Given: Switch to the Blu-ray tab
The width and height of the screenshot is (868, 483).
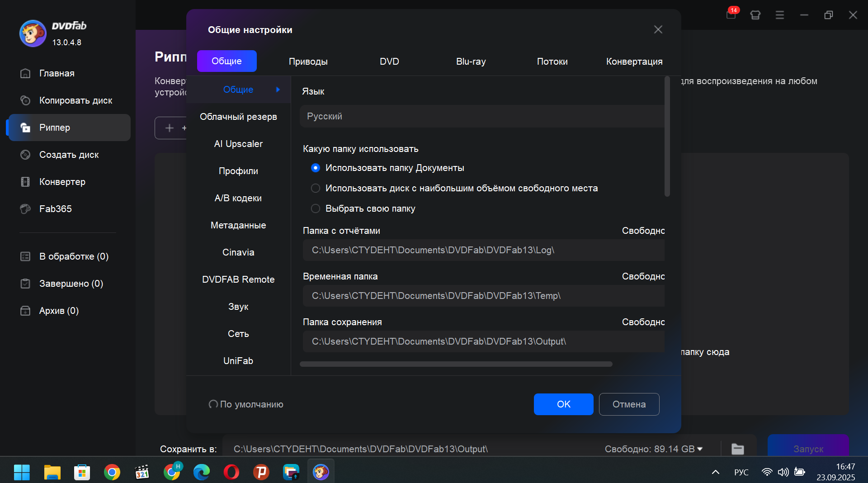Looking at the screenshot, I should [471, 62].
